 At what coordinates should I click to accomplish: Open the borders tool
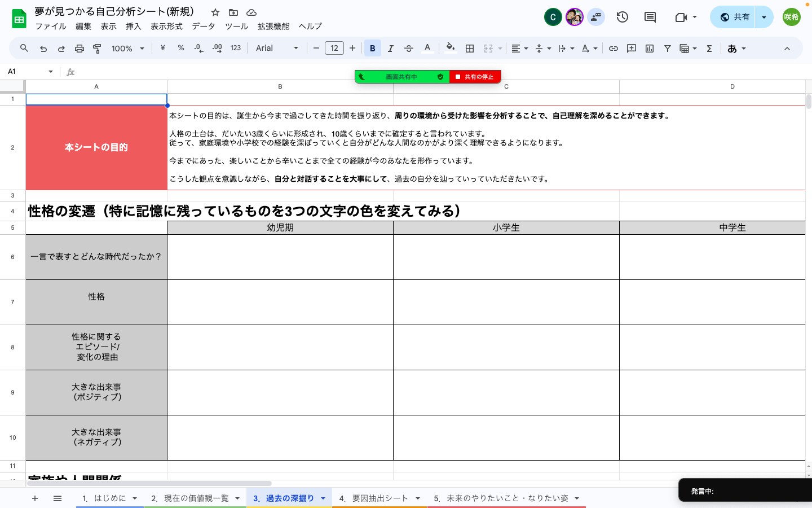tap(469, 48)
